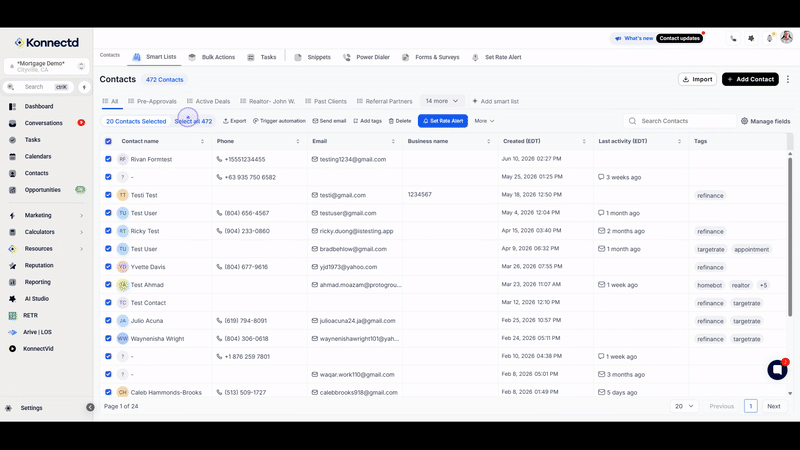Select the Pre-Approvals smart list
Screen dimensions: 800x450
152,102
